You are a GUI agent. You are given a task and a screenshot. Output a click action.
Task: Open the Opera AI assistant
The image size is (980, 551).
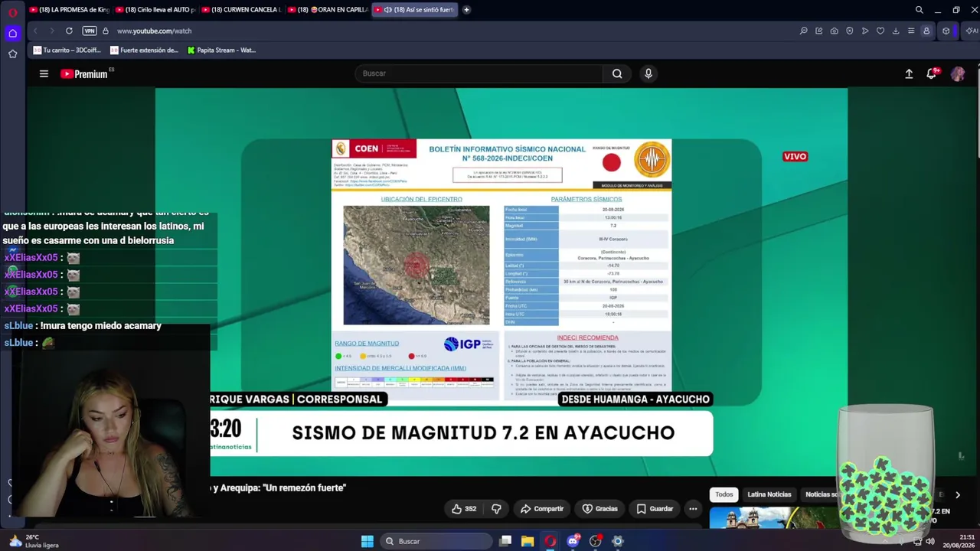972,31
